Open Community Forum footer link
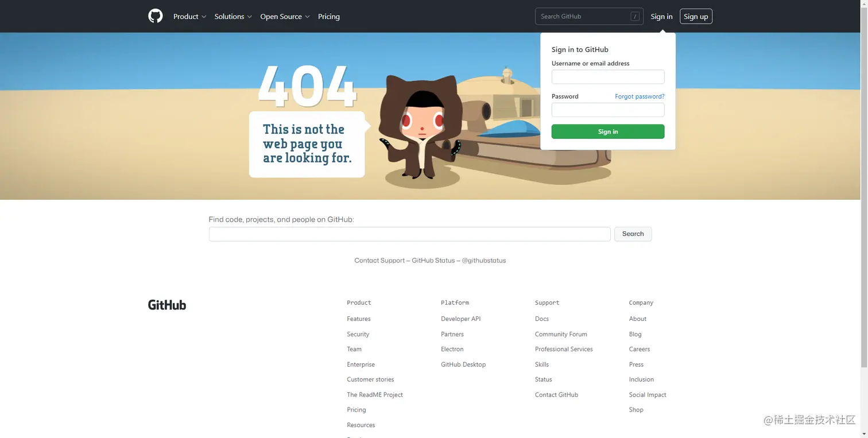Viewport: 868px width, 438px height. click(561, 334)
